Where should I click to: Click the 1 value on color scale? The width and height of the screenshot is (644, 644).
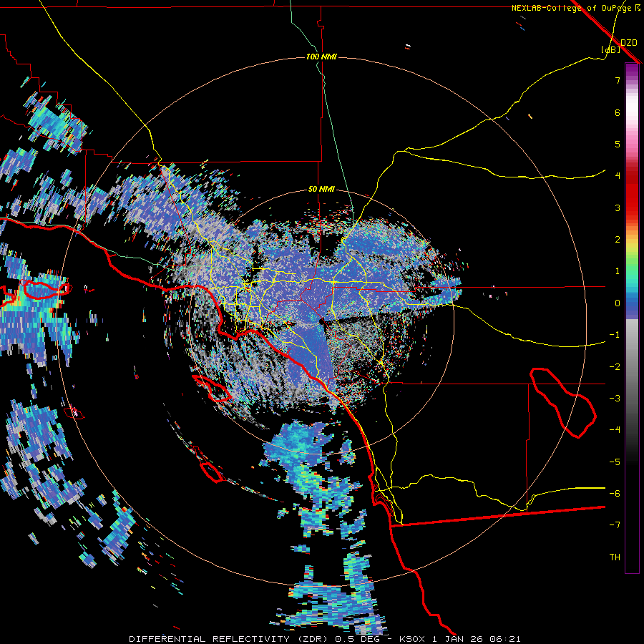[x=618, y=271]
